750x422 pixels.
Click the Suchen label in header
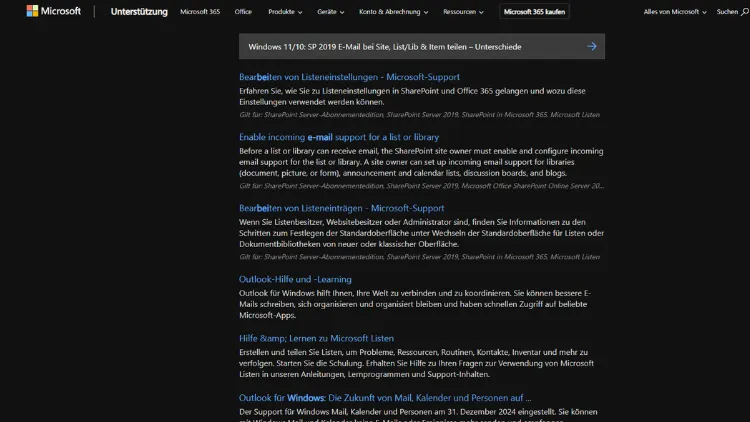727,11
